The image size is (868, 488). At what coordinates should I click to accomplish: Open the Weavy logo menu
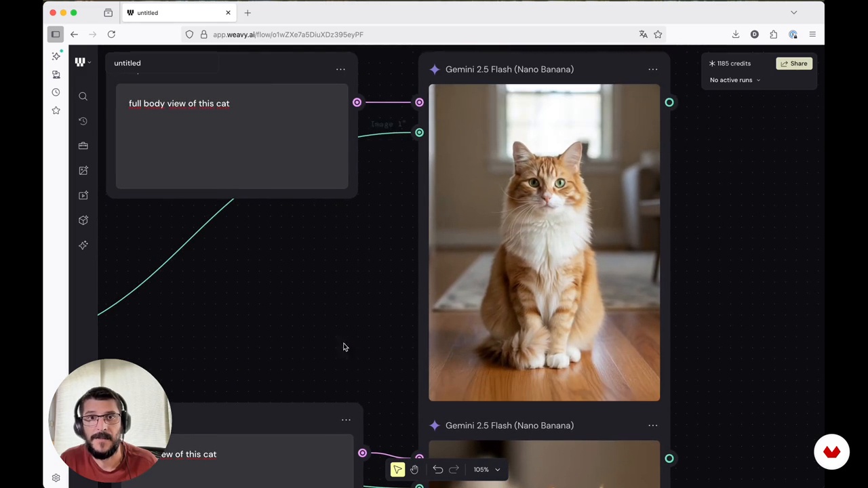[82, 62]
